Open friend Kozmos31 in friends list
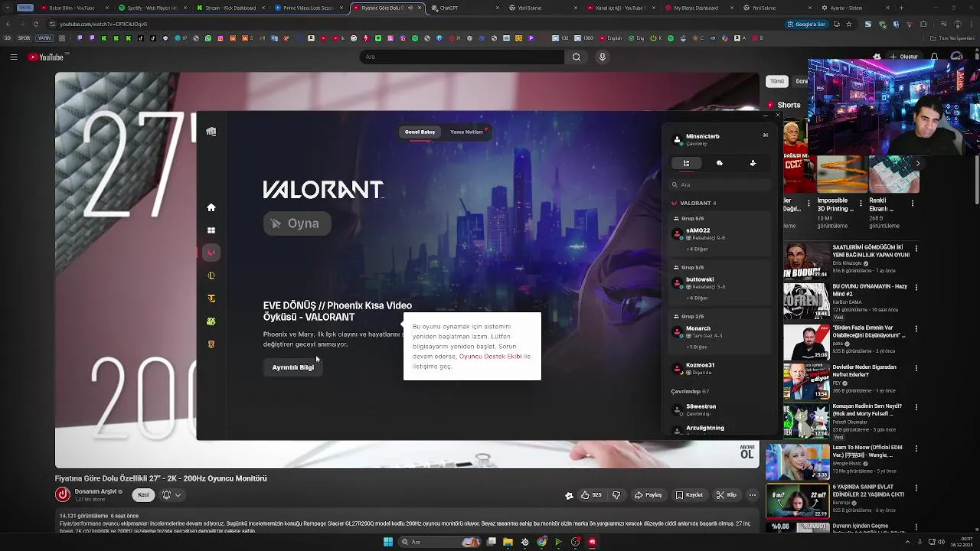 click(x=720, y=368)
